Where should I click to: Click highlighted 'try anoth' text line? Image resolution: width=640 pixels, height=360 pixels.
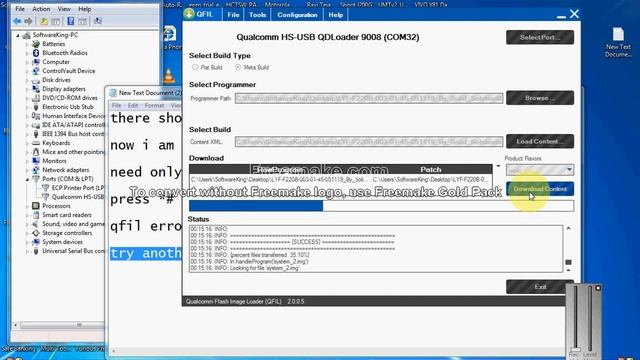(146, 253)
